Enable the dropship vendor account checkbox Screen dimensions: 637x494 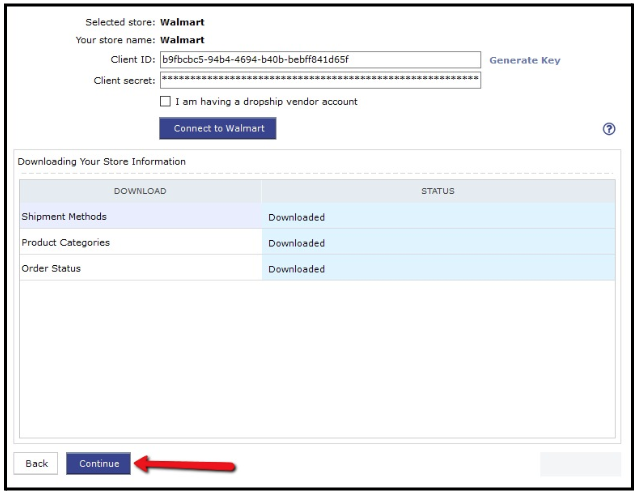coord(166,101)
